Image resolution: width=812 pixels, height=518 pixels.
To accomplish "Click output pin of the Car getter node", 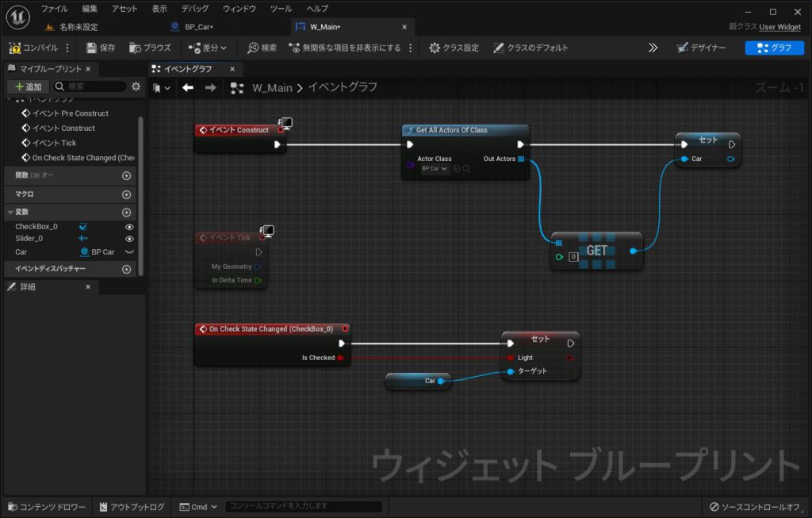I will tap(441, 382).
